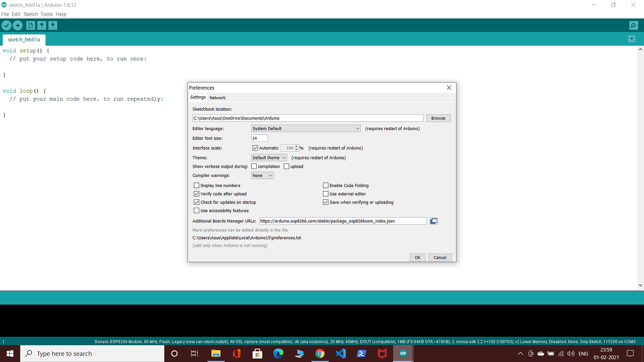The height and width of the screenshot is (362, 644).
Task: Click the Arduino icon in the taskbar
Action: click(x=403, y=353)
